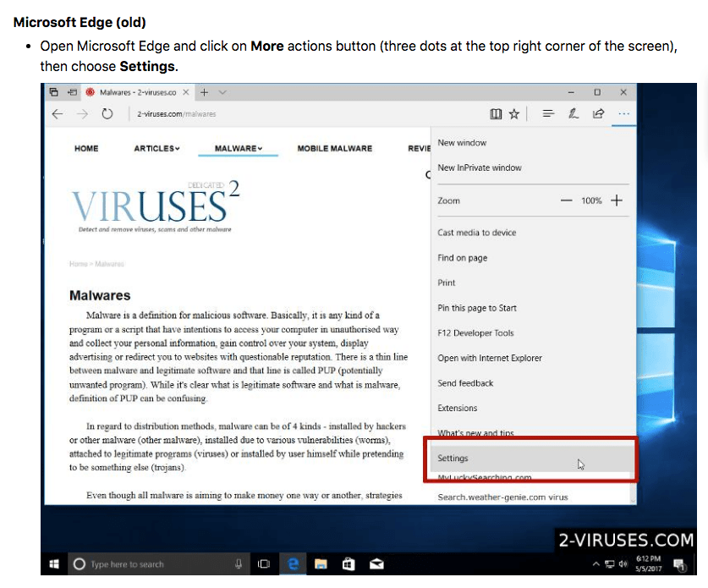
Task: Expand tab previews chevron
Action: (222, 92)
